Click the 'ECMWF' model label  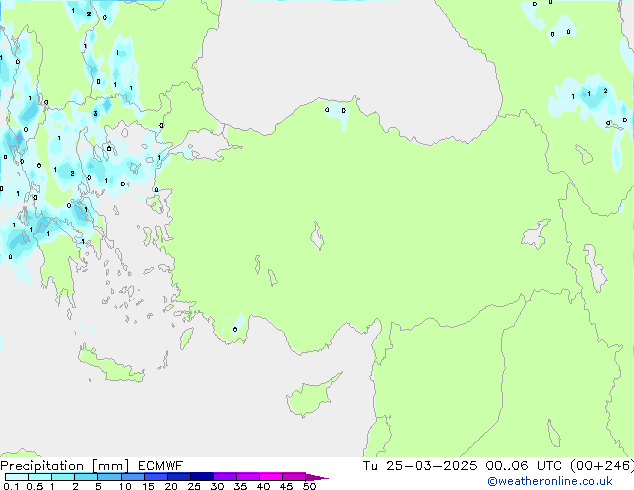(161, 466)
